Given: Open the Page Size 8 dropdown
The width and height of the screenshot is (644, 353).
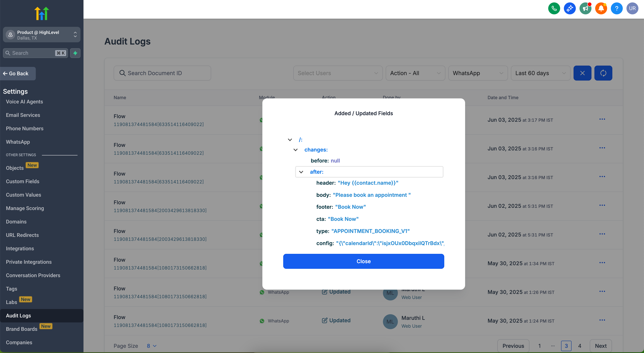Looking at the screenshot, I should 151,346.
